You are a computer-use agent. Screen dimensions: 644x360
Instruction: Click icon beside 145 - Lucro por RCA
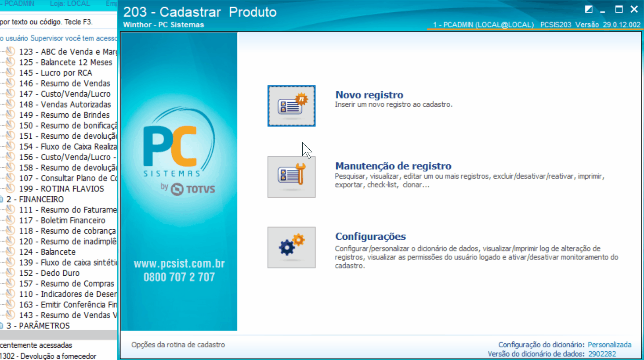pyautogui.click(x=11, y=73)
